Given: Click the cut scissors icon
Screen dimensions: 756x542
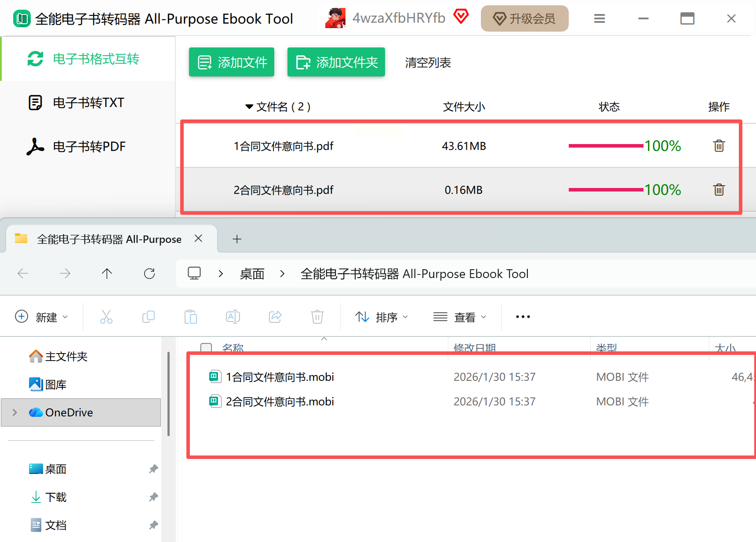Looking at the screenshot, I should point(106,317).
